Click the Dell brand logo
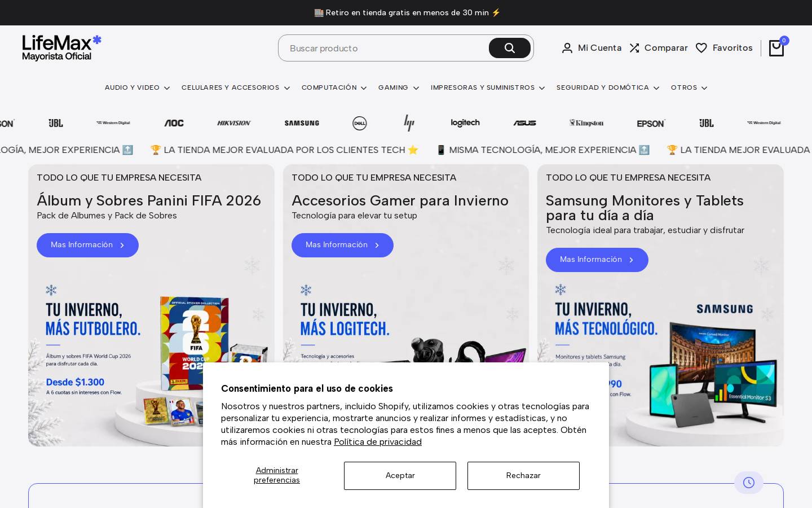Screen dimensions: 812x508 click(360, 123)
